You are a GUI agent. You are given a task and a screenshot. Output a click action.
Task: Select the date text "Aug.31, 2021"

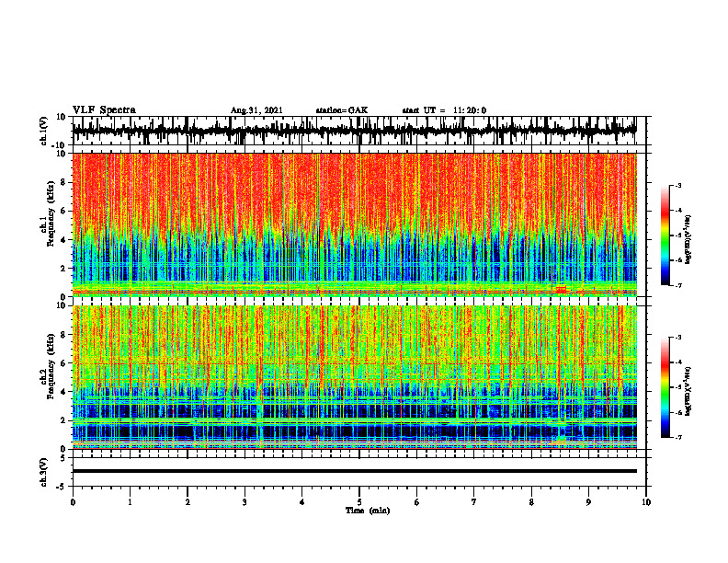coord(256,110)
